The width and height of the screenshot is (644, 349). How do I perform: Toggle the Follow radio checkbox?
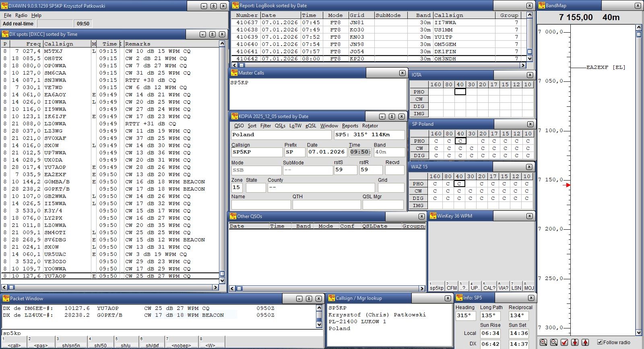[600, 342]
